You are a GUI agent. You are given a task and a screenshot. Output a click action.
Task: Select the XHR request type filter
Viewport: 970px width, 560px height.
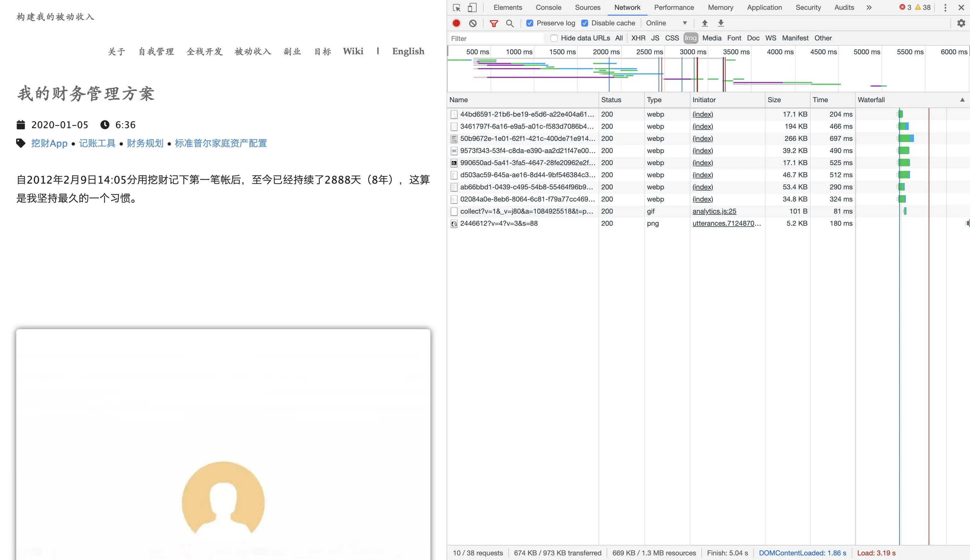pyautogui.click(x=638, y=38)
